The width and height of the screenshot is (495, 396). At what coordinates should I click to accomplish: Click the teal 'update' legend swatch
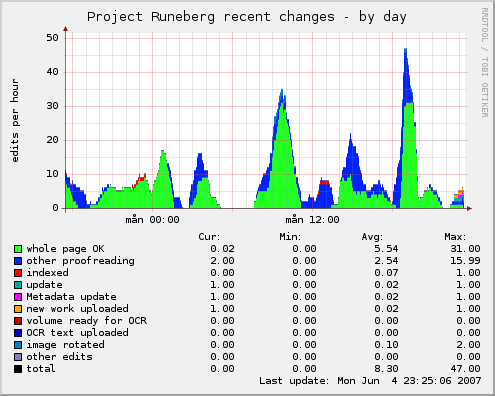[18, 285]
